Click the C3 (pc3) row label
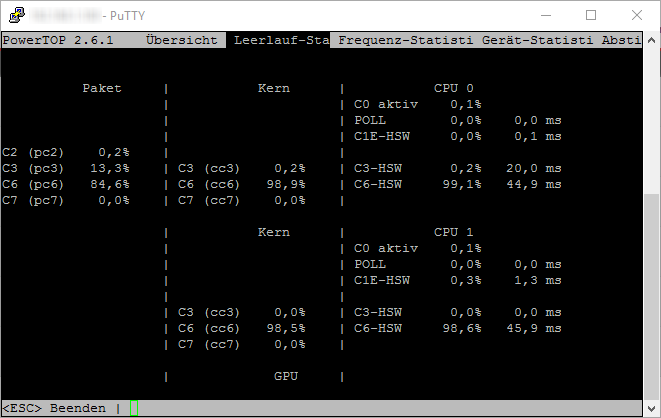This screenshot has width=661, height=418. [x=33, y=168]
